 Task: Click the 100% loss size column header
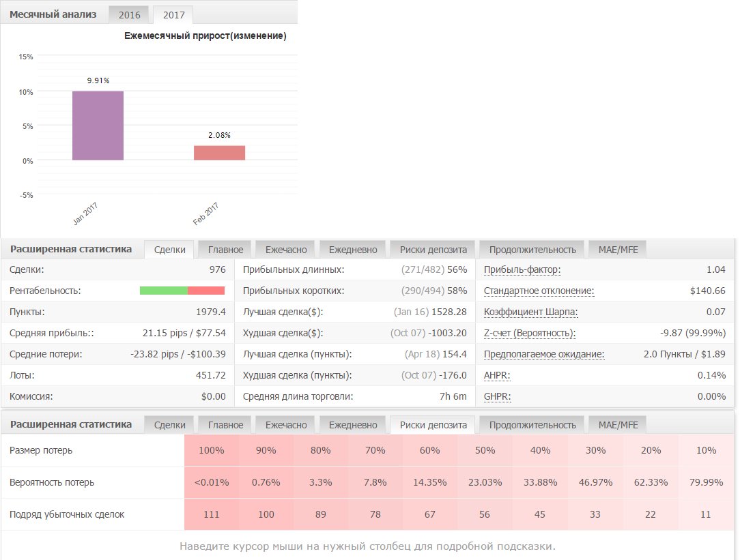(x=212, y=450)
